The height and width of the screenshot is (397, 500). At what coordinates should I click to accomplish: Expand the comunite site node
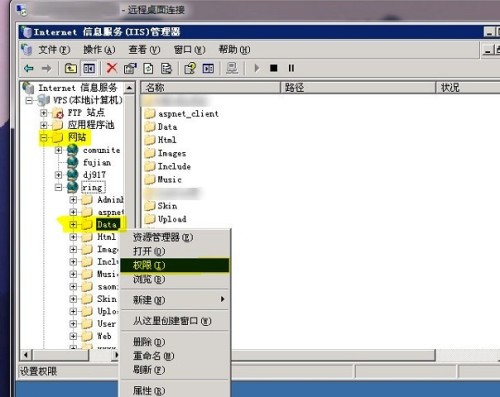(x=59, y=150)
